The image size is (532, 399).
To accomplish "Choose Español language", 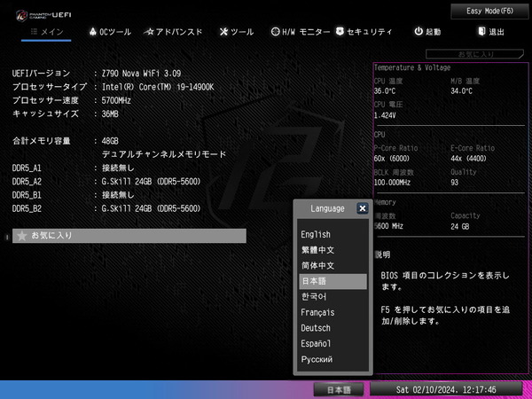I will tap(332, 344).
